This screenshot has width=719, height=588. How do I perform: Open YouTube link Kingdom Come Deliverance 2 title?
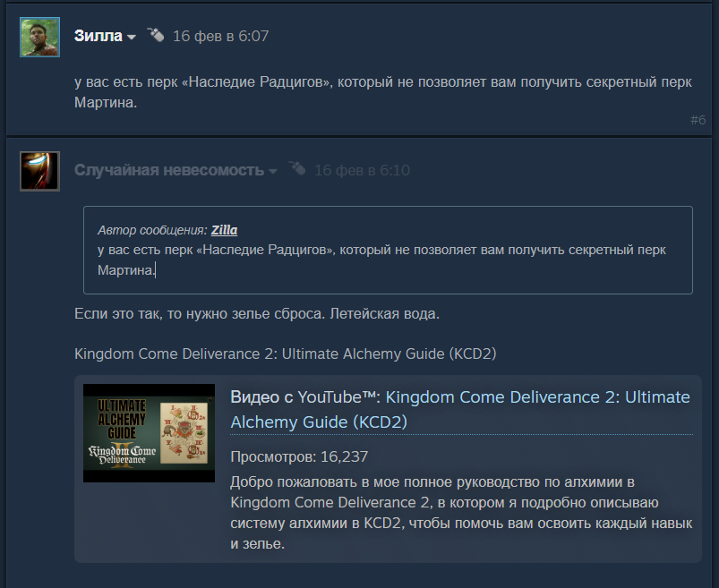click(x=460, y=409)
